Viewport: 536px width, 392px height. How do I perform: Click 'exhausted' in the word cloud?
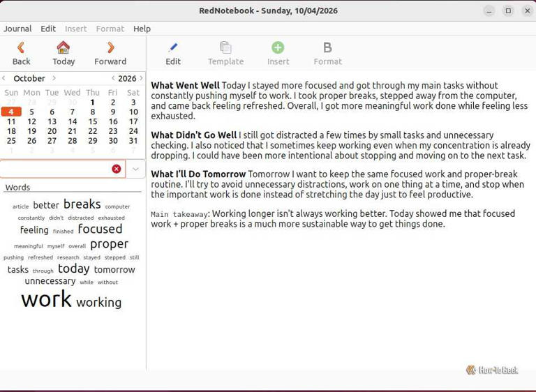pyautogui.click(x=112, y=218)
